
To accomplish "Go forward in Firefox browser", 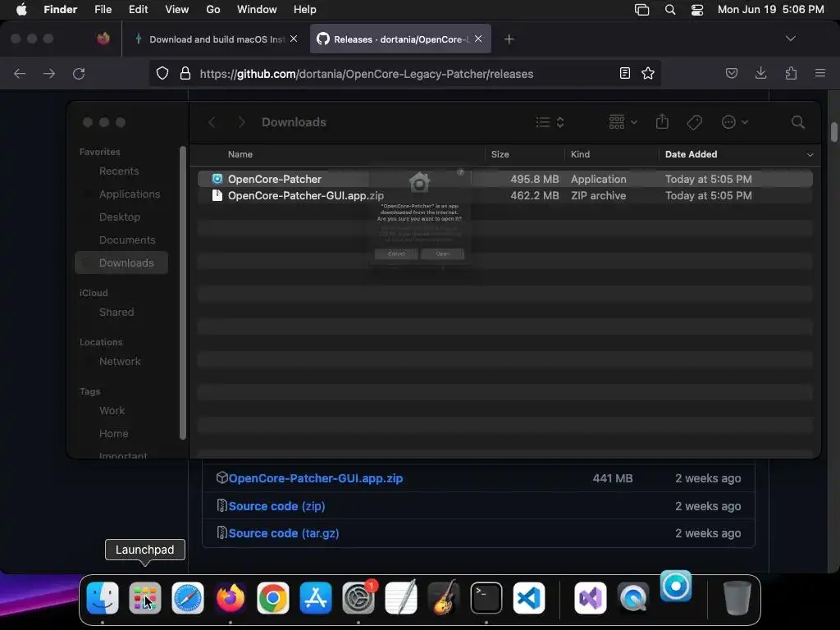I will click(x=49, y=73).
